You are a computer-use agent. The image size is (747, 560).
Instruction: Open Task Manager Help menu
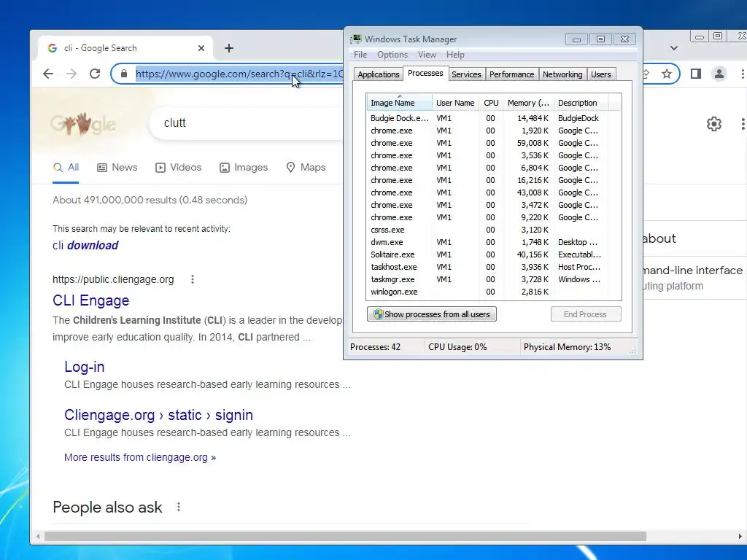[455, 55]
